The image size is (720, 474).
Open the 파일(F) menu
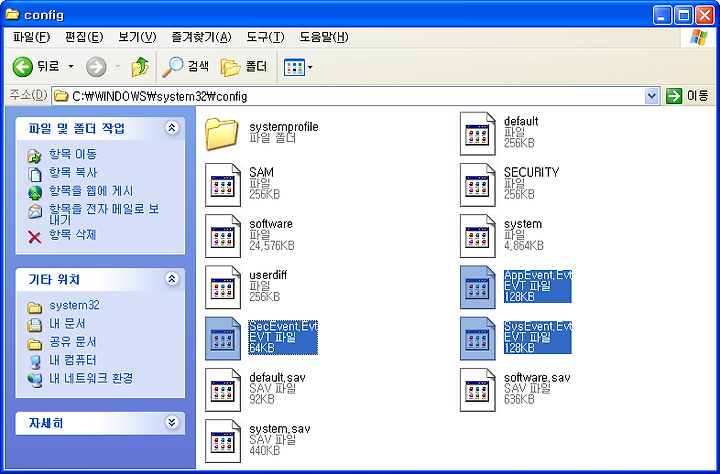click(31, 37)
